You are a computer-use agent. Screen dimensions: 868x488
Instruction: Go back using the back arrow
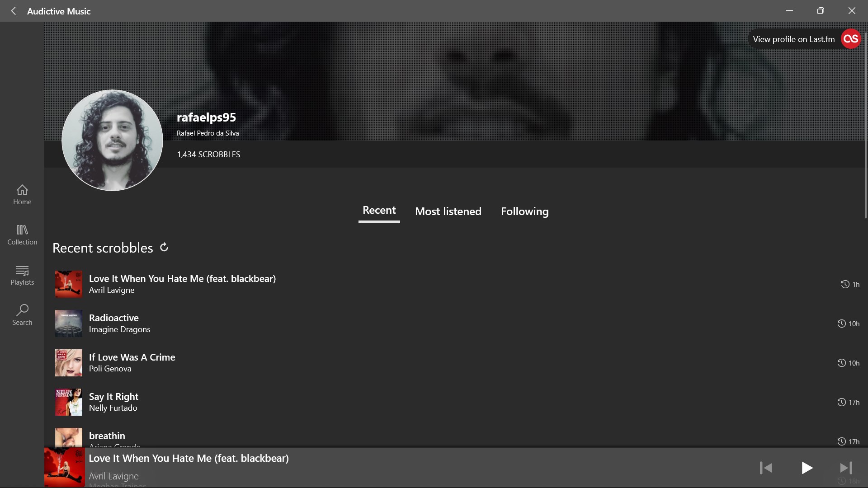point(14,11)
